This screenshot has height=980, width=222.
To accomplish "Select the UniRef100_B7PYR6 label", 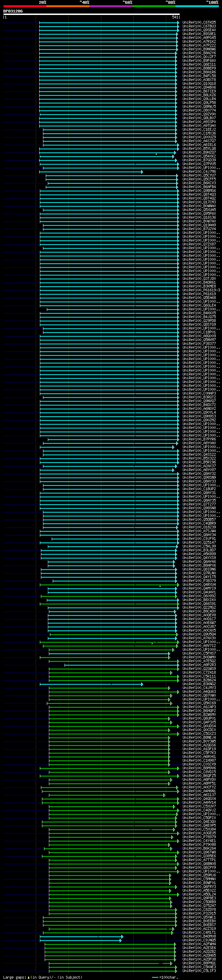I will (x=199, y=439).
